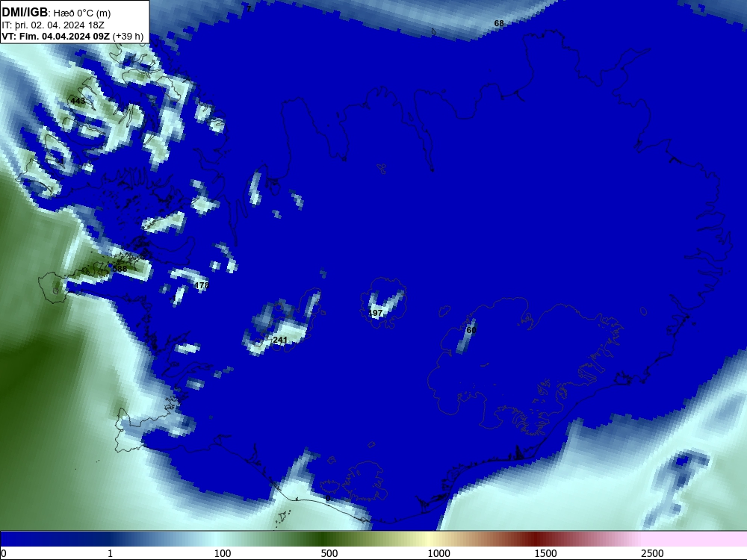Click the 100 label on the color scale
Image resolution: width=747 pixels, height=560 pixels.
tap(223, 553)
